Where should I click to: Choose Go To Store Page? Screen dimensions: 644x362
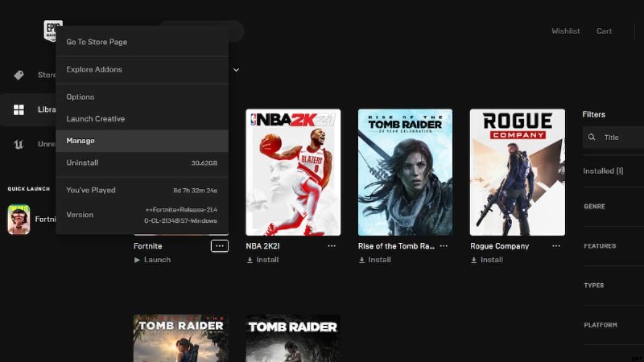142,42
